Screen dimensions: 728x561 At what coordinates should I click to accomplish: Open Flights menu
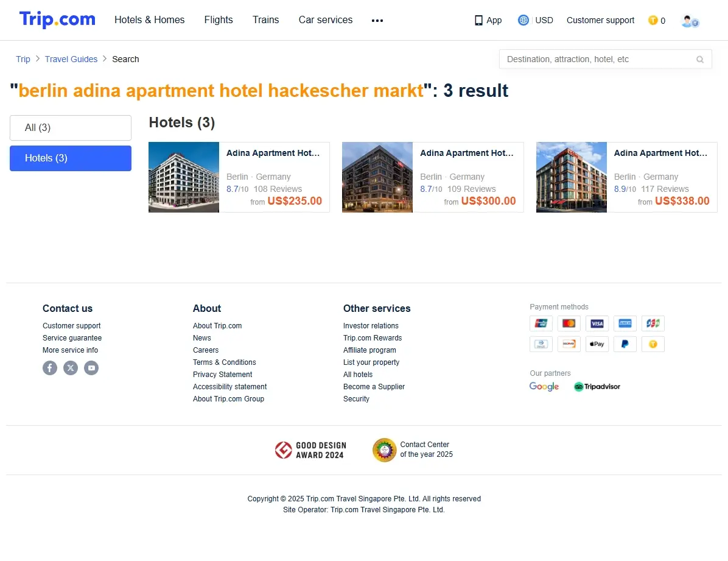pos(219,20)
